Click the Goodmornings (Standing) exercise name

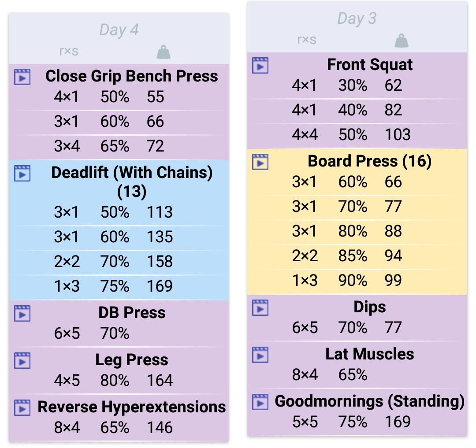tap(369, 401)
